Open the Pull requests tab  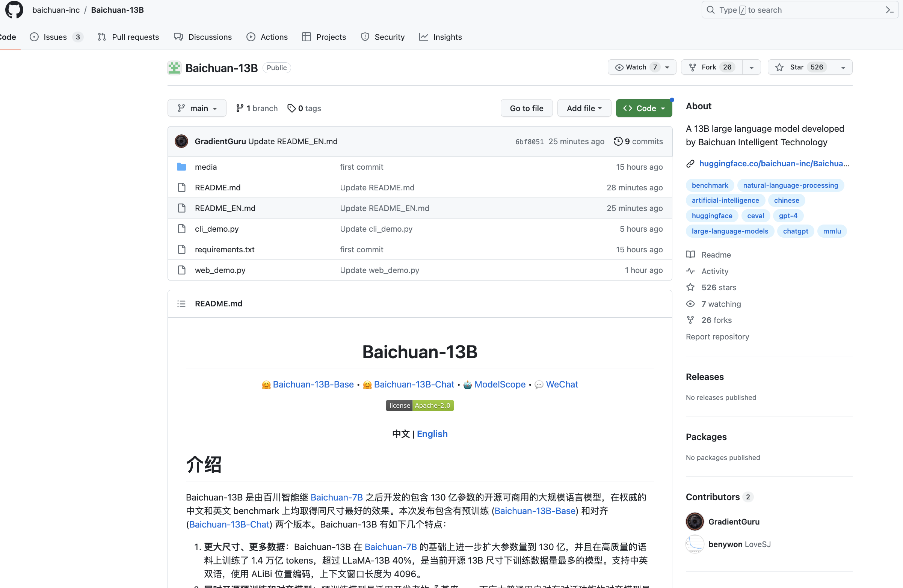tap(128, 37)
